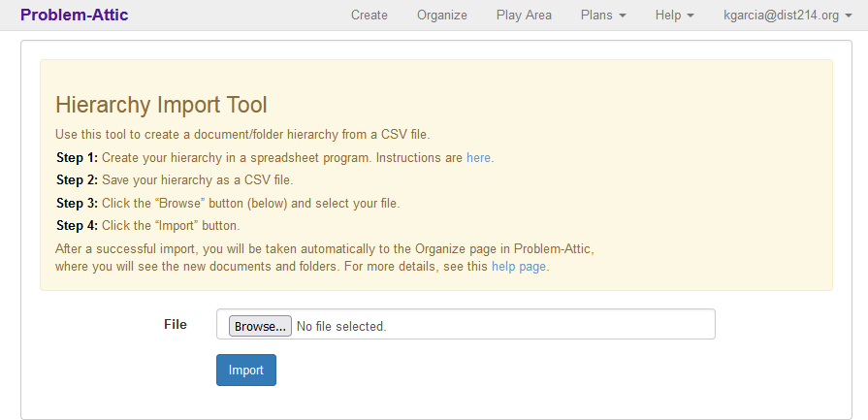The width and height of the screenshot is (868, 420).
Task: Go to the Create page
Action: click(370, 16)
